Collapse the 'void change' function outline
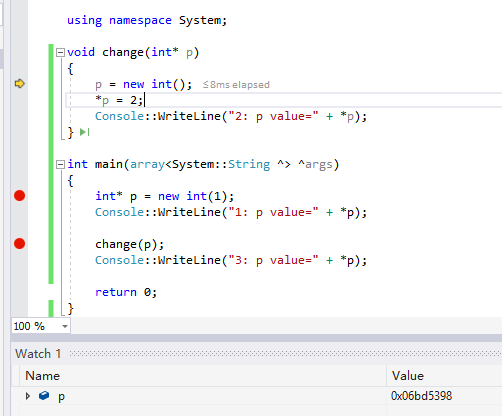This screenshot has width=502, height=416. pyautogui.click(x=60, y=52)
